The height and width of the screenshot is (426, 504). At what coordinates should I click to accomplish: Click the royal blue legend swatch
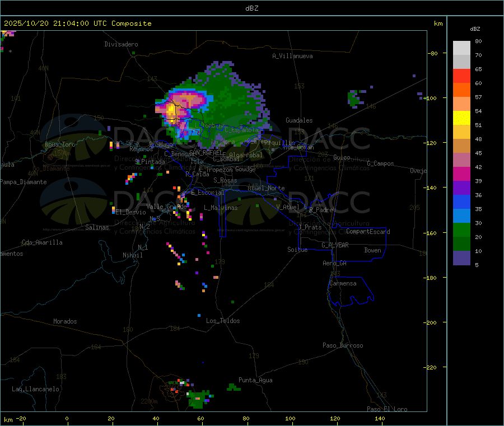point(461,202)
